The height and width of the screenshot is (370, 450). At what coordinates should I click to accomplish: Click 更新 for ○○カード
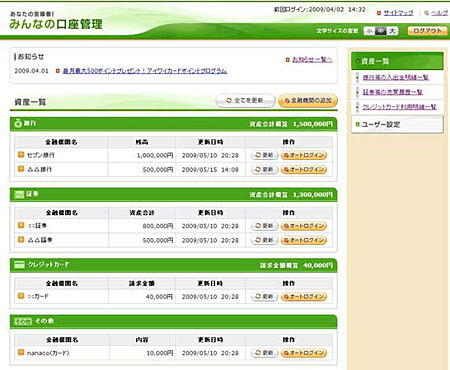pos(264,296)
